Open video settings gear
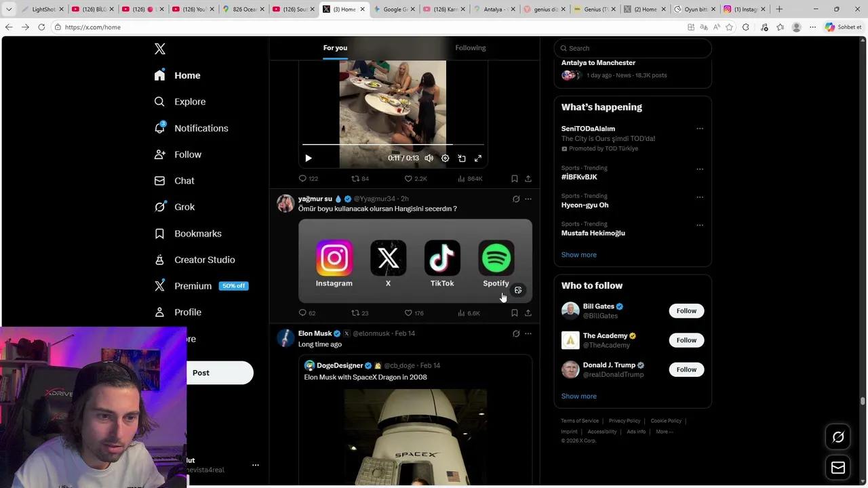868x488 pixels. pyautogui.click(x=445, y=158)
